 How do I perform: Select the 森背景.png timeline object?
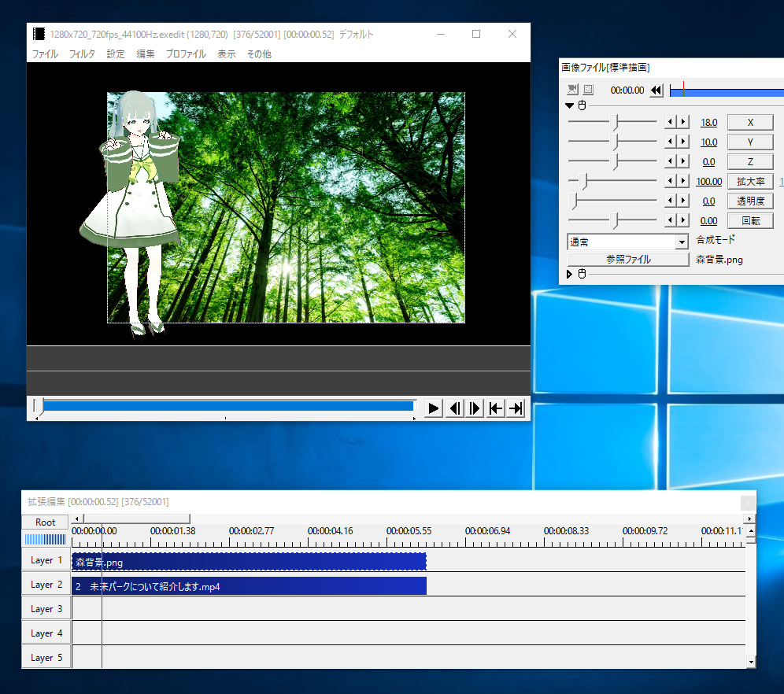(249, 562)
